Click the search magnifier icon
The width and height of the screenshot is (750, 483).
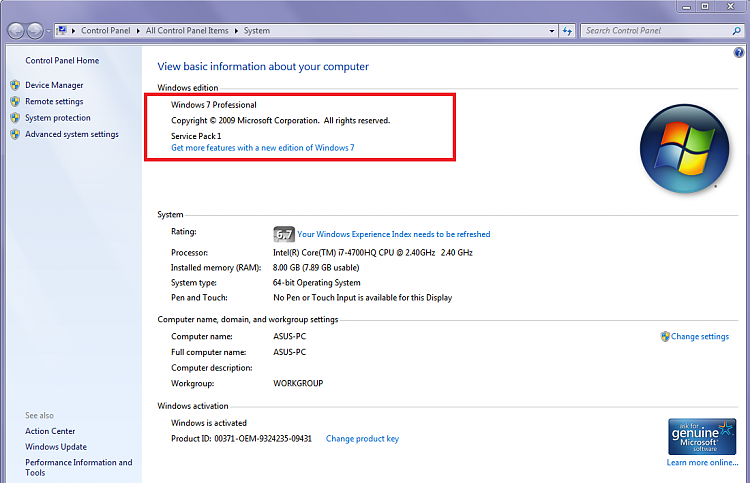point(737,31)
